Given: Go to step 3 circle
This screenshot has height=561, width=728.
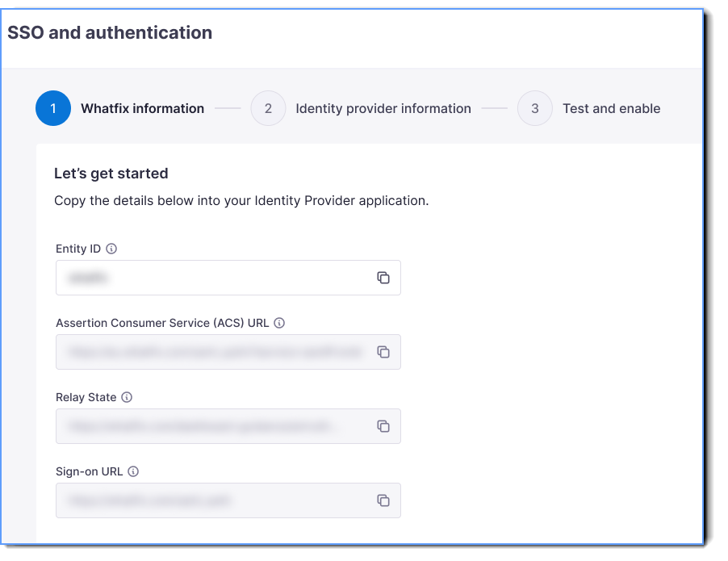Looking at the screenshot, I should (x=535, y=108).
